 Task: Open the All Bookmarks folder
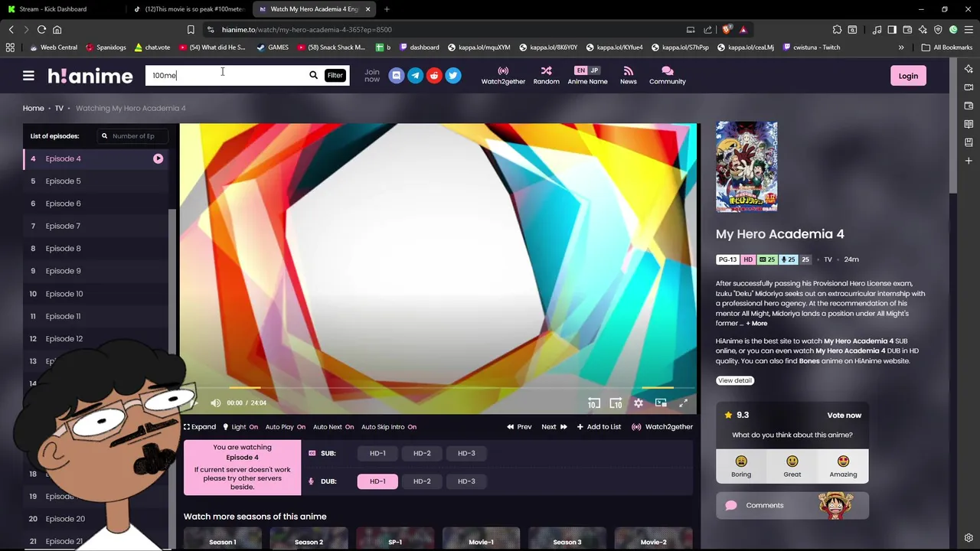(x=947, y=47)
